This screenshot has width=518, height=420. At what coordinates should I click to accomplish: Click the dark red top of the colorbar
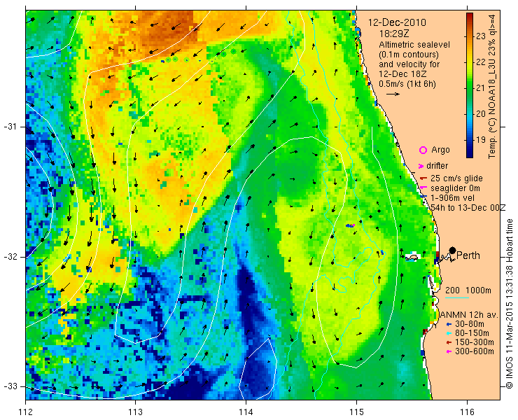point(470,17)
